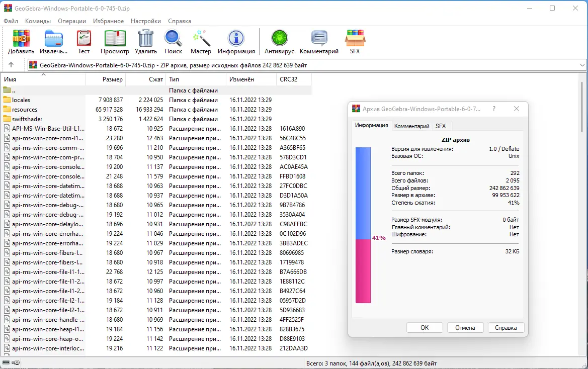The image size is (588, 369).
Task: Click the parent folder '..' icon
Action: click(x=7, y=90)
